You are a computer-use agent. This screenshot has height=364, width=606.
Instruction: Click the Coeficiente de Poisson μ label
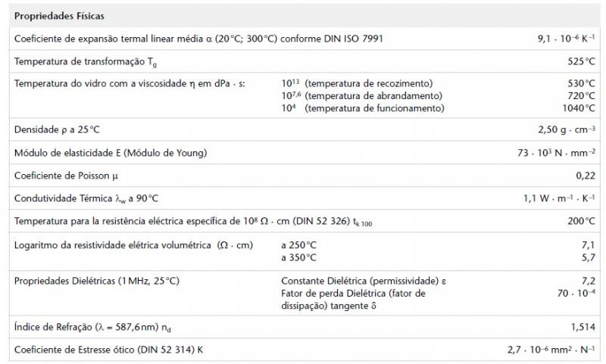click(x=66, y=176)
